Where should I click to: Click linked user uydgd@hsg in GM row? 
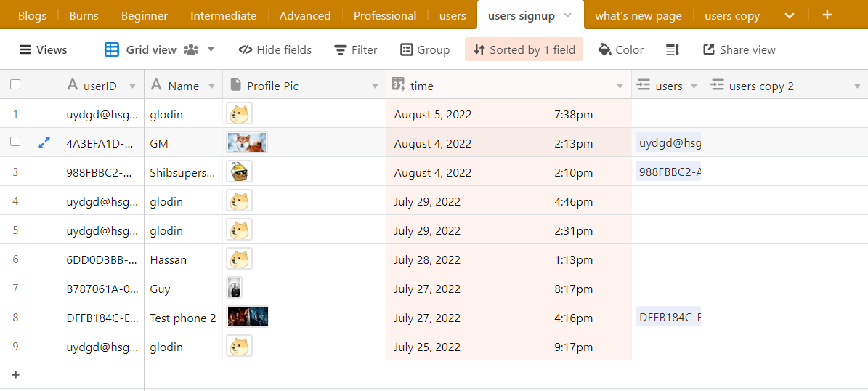pos(668,143)
